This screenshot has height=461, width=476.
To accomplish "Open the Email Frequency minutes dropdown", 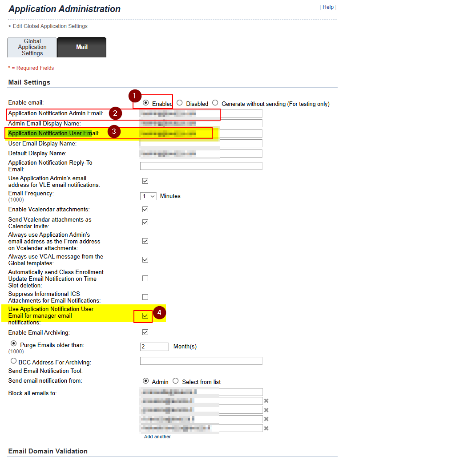I will click(x=149, y=196).
